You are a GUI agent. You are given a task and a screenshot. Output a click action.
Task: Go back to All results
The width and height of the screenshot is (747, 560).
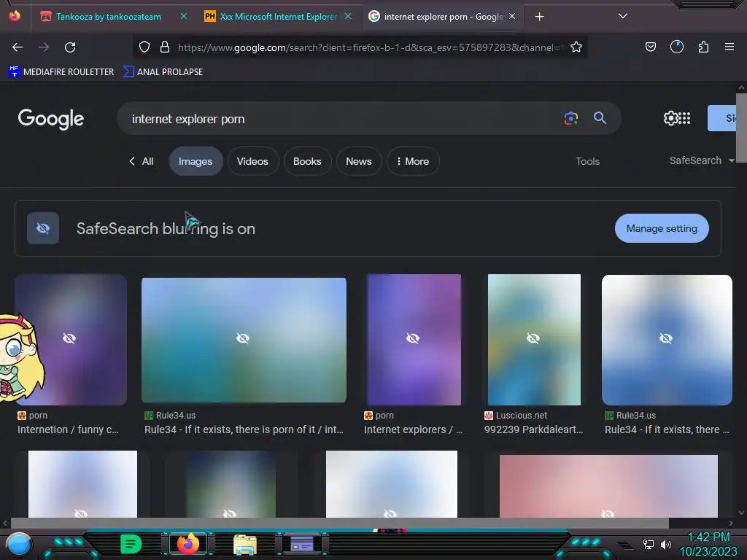tap(142, 161)
